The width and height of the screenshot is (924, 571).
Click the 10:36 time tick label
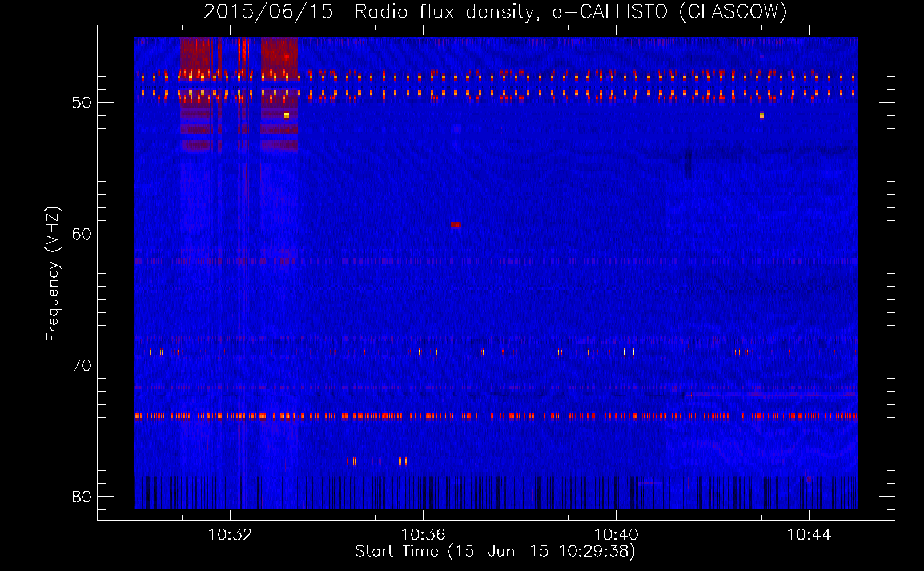(423, 535)
